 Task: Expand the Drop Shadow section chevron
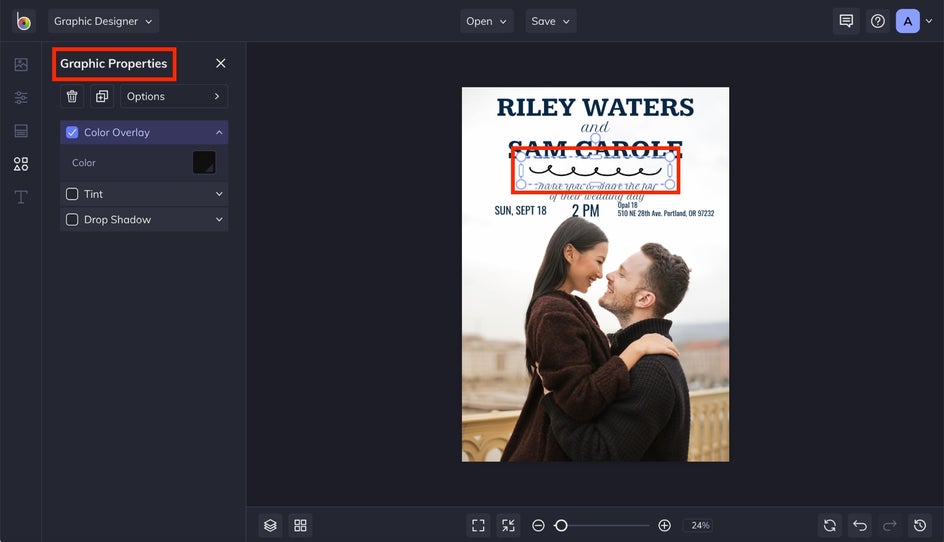point(218,219)
